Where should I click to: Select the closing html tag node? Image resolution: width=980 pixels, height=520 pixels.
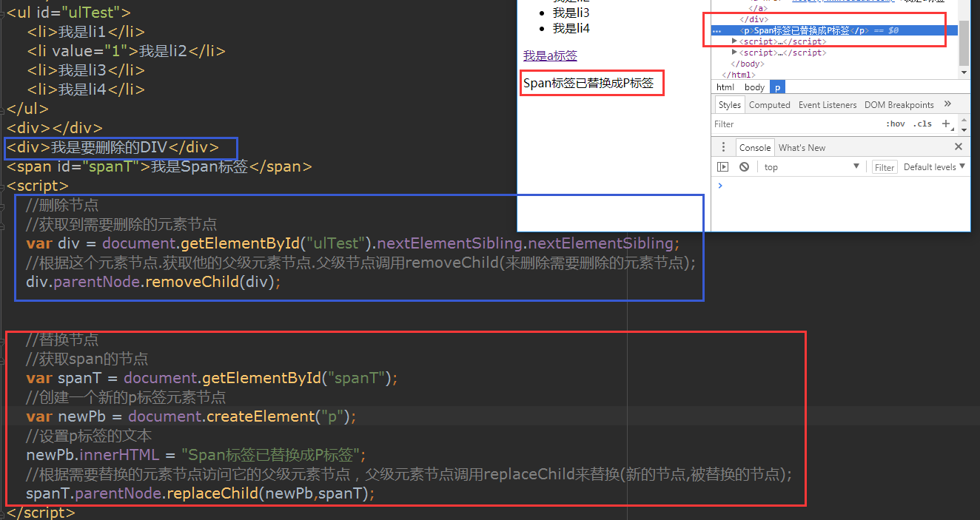coord(739,75)
